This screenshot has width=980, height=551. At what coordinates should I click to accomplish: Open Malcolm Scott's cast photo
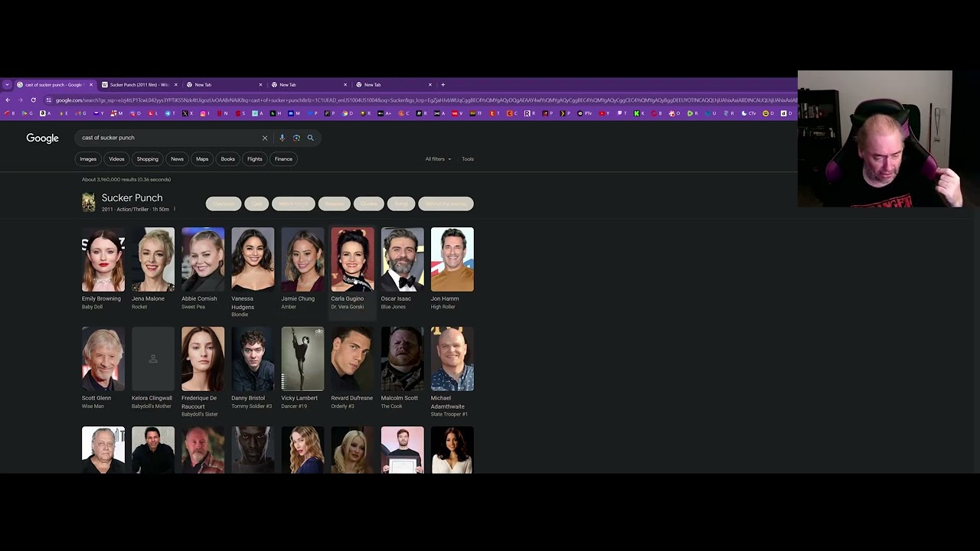tap(402, 359)
